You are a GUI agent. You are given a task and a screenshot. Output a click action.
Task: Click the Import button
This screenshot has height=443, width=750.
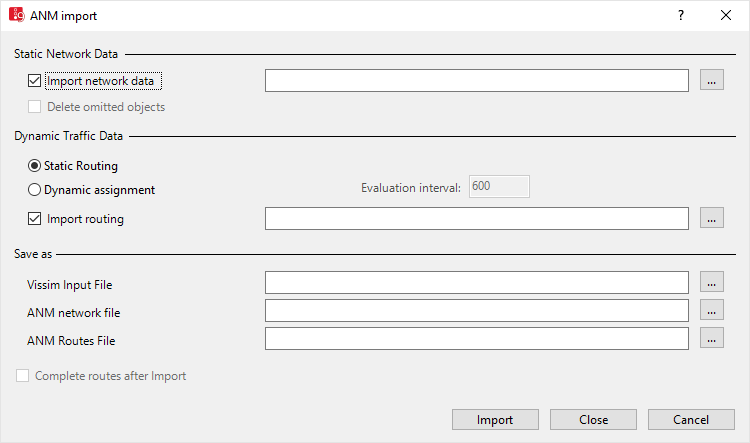495,420
